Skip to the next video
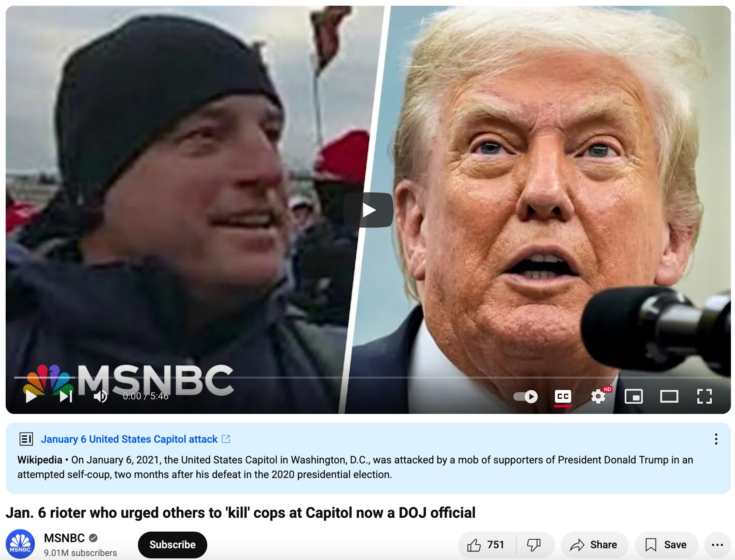 (x=66, y=396)
